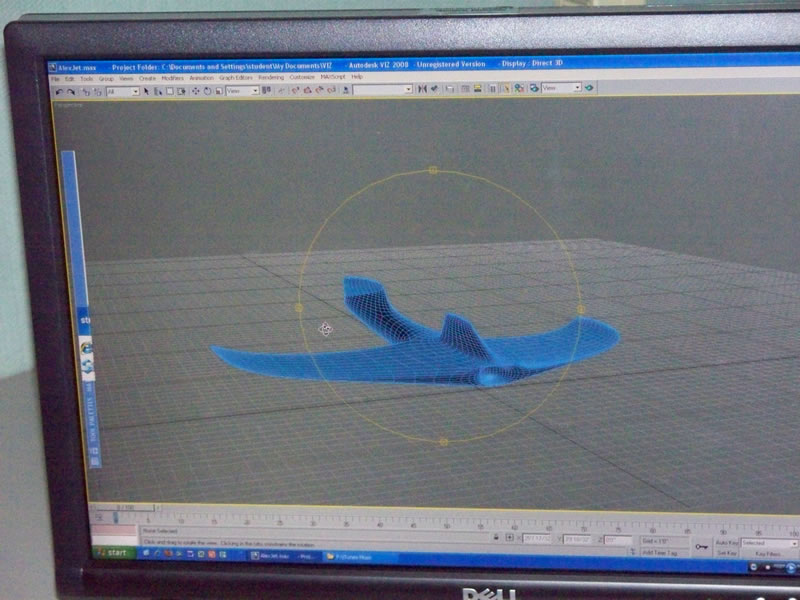Open the Material Editor icon
Image resolution: width=800 pixels, height=600 pixels.
(x=518, y=88)
